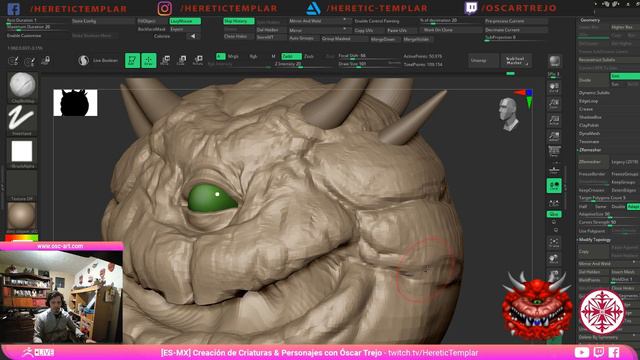Click the webcam overlay video
Screen dimensions: 640x360
61,297
